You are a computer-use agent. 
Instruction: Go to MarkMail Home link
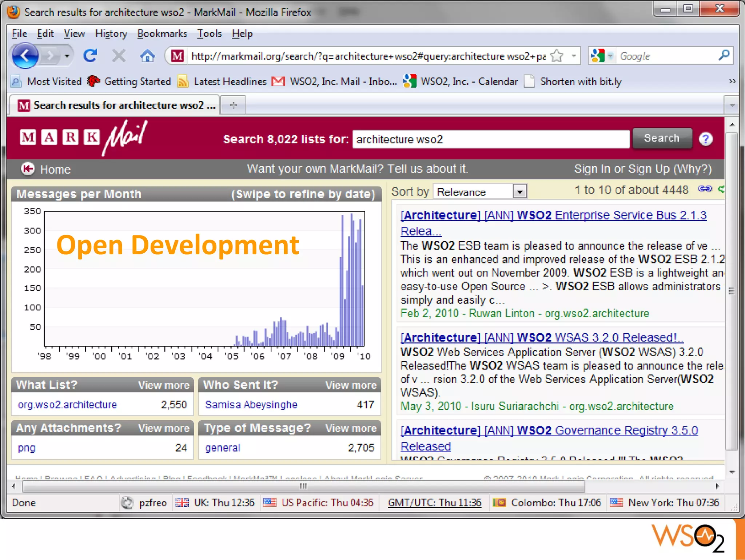coord(55,170)
